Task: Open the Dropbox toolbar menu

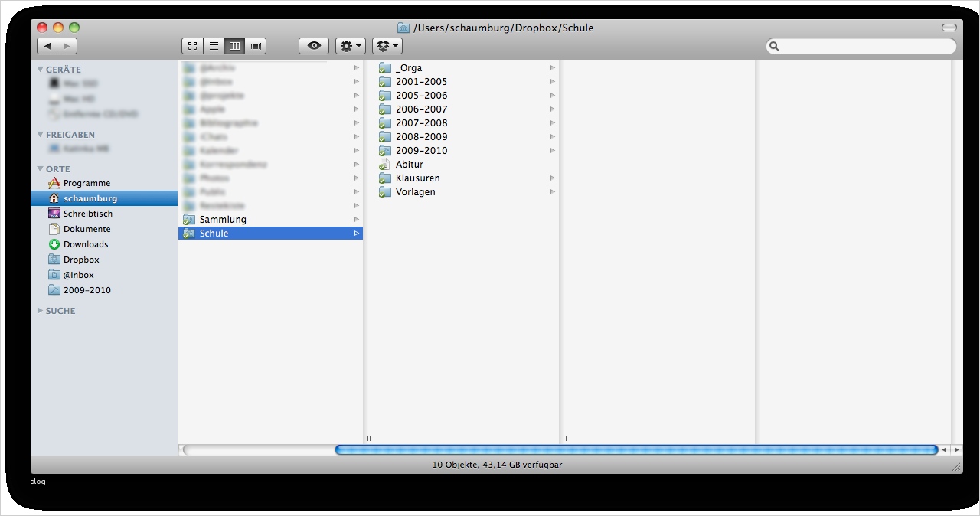Action: (387, 46)
